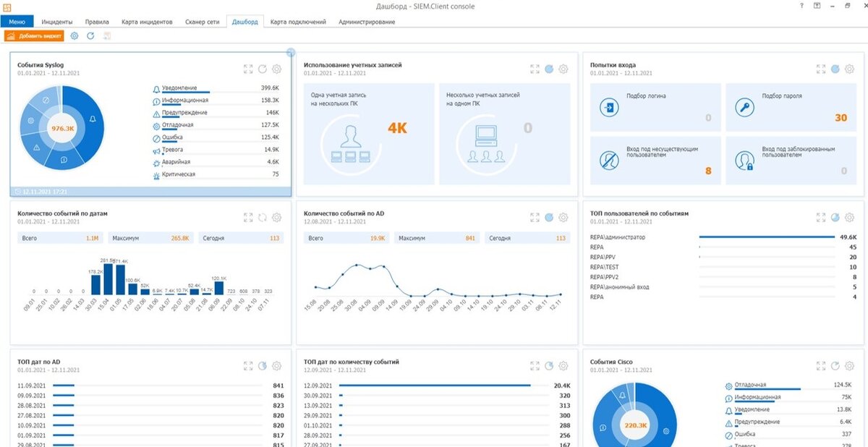Open Сканер сети tab
Image resolution: width=868 pixels, height=447 pixels.
pos(202,22)
